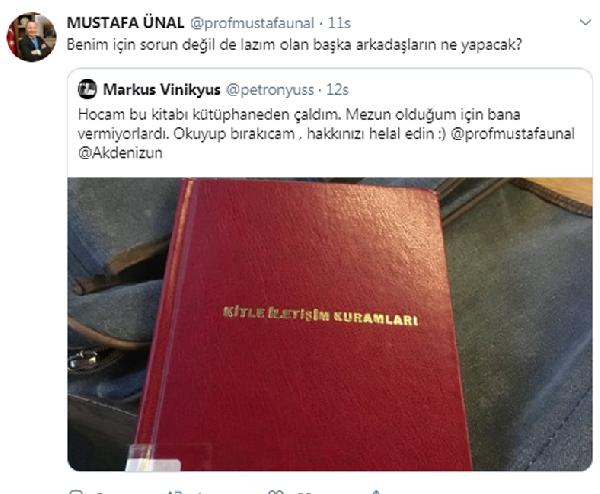Click the reply icon below the tweet

[75, 491]
